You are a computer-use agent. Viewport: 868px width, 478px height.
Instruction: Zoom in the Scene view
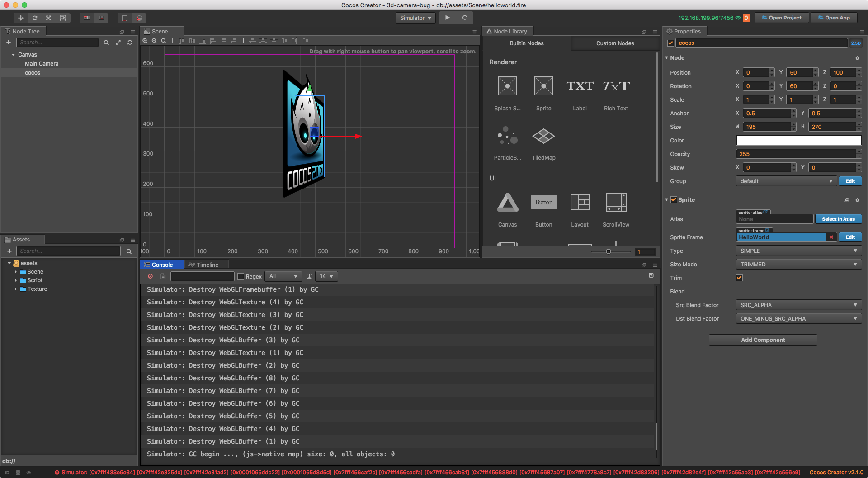tap(145, 41)
